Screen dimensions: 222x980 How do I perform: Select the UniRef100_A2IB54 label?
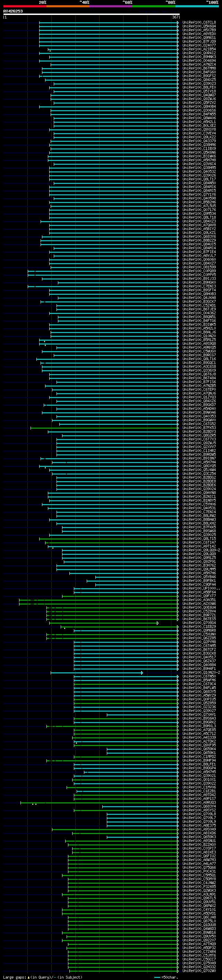pyautogui.click(x=199, y=49)
